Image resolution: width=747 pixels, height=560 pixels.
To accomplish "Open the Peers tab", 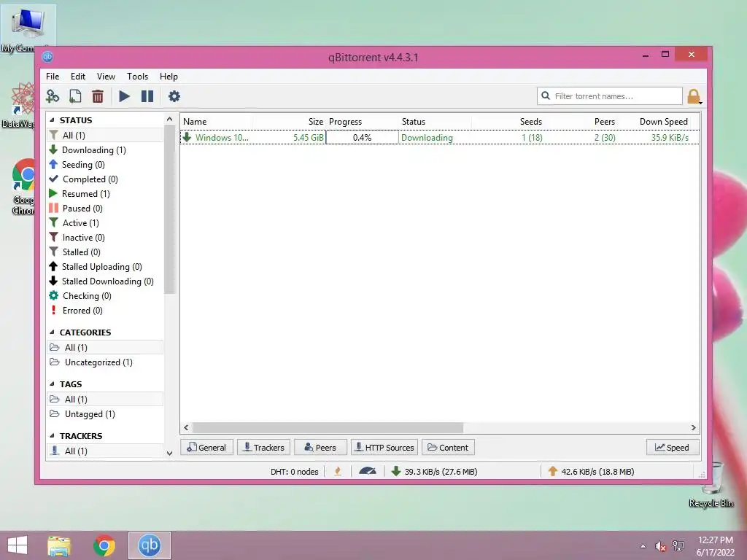I will point(321,448).
